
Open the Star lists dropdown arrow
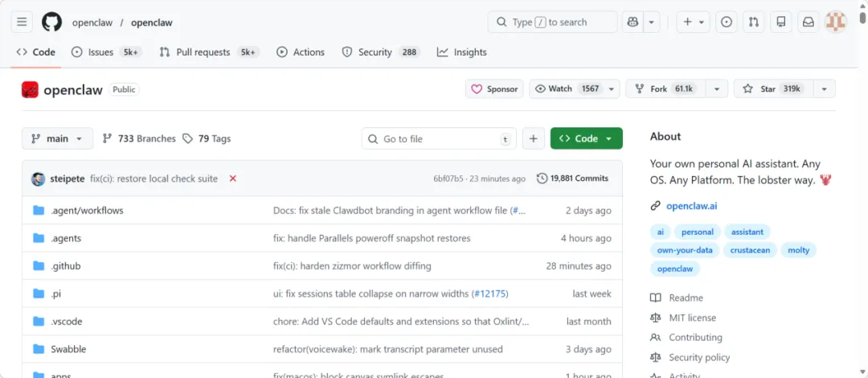pos(824,88)
